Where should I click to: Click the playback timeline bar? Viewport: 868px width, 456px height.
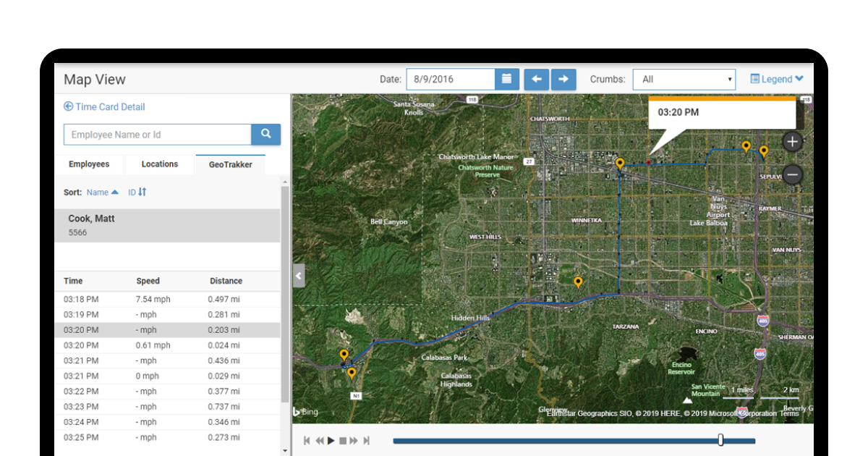[x=574, y=441]
